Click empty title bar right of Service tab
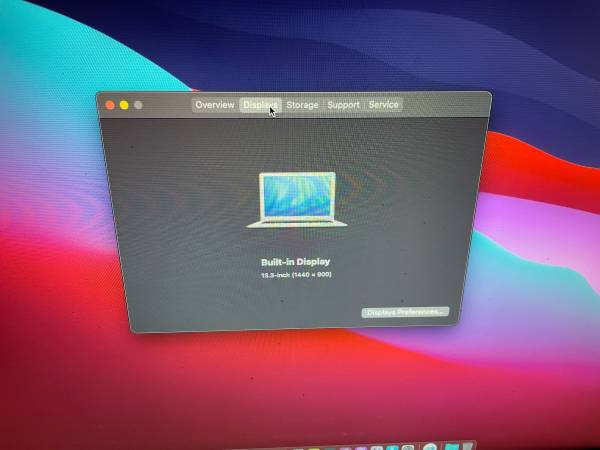 445,105
